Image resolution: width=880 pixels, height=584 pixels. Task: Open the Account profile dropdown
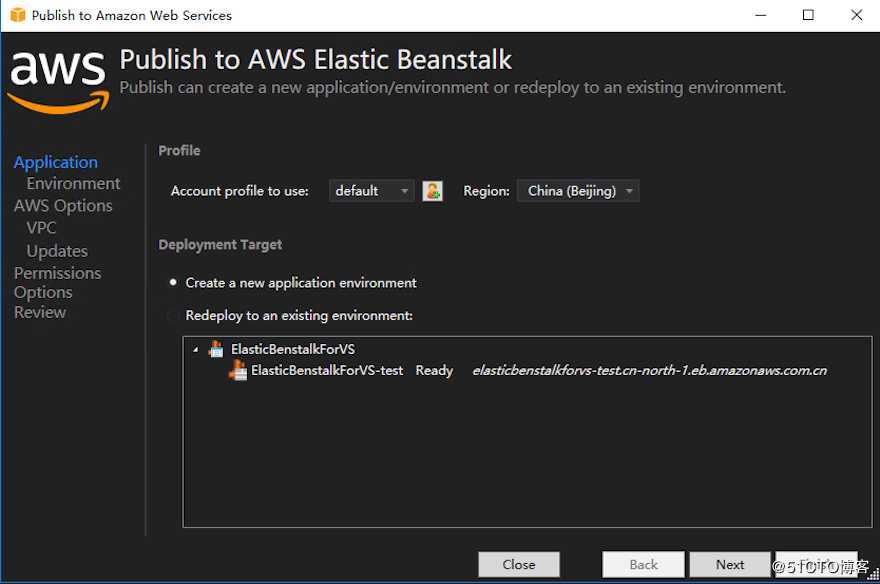[x=371, y=191]
